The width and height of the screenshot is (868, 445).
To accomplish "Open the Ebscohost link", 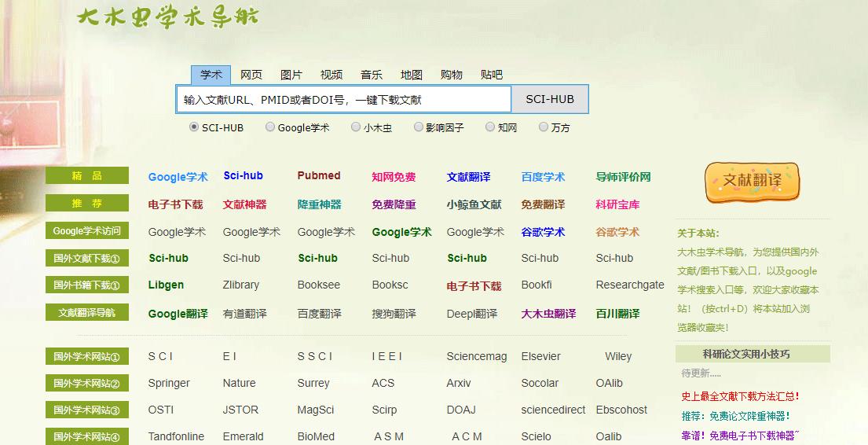I will point(621,410).
